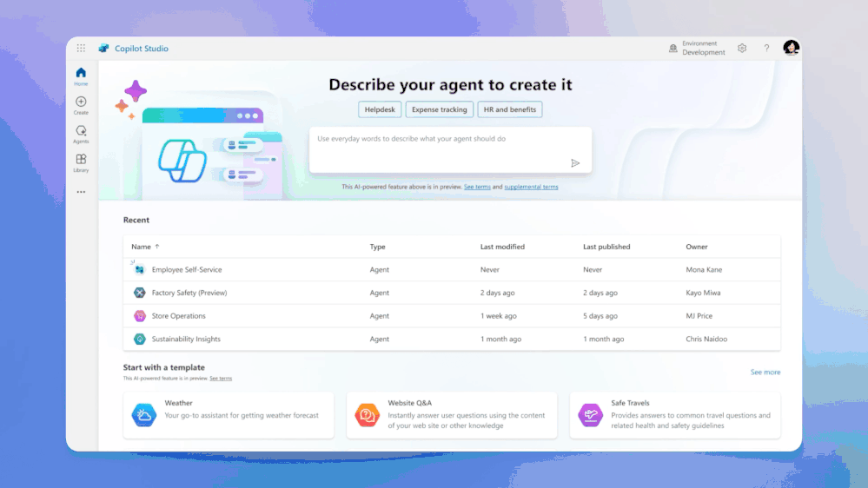
Task: Open the Sustainability Insights agent
Action: (186, 340)
